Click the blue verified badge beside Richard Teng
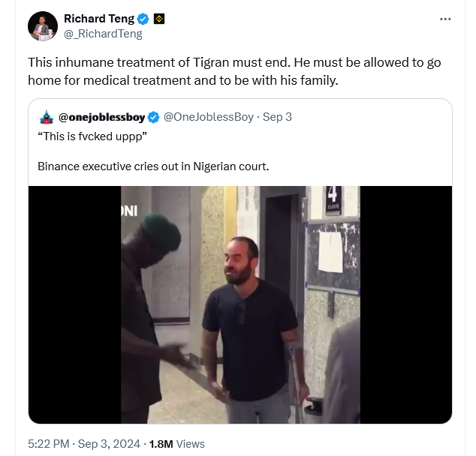 [x=142, y=19]
